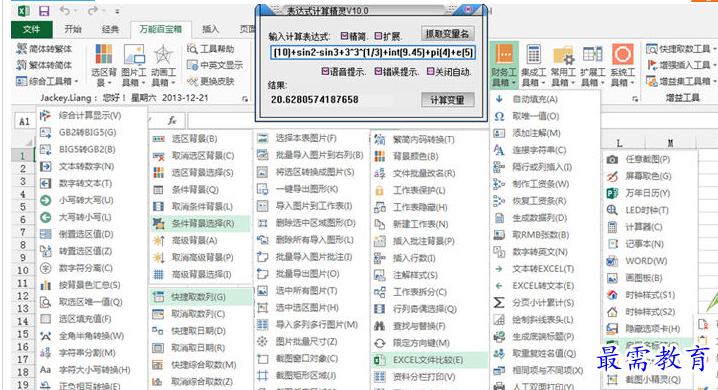This screenshot has width=718, height=390.
Task: Choose LED时钟(T) item
Action: (638, 210)
